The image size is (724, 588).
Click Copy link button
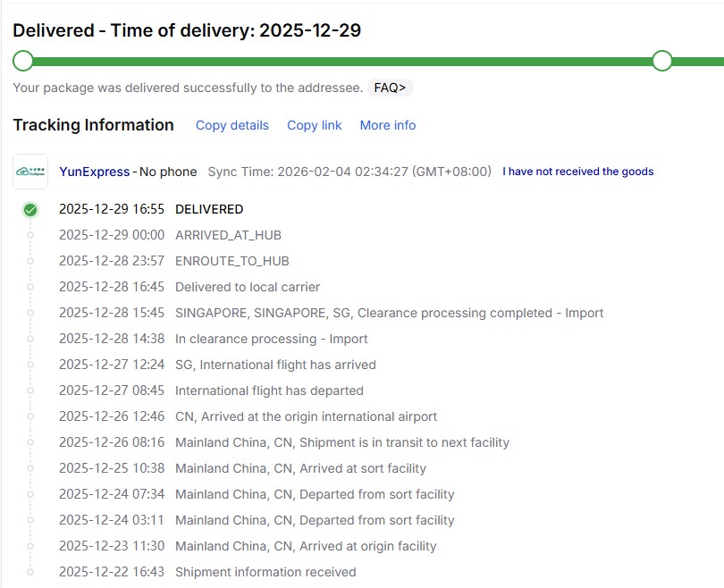(x=315, y=125)
